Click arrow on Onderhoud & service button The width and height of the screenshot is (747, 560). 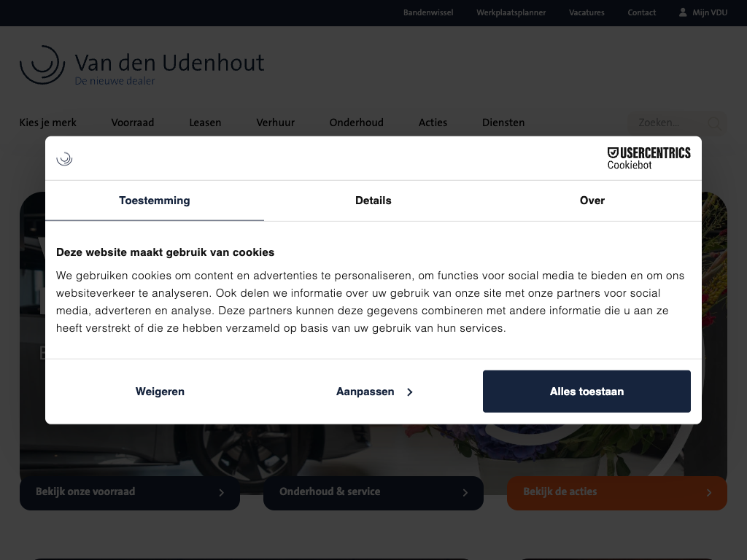(x=465, y=493)
